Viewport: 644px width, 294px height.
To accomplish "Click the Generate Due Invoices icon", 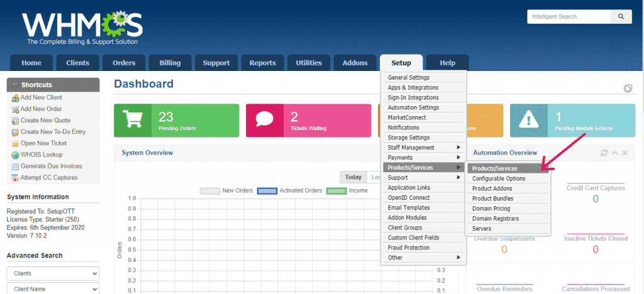I will pos(15,166).
